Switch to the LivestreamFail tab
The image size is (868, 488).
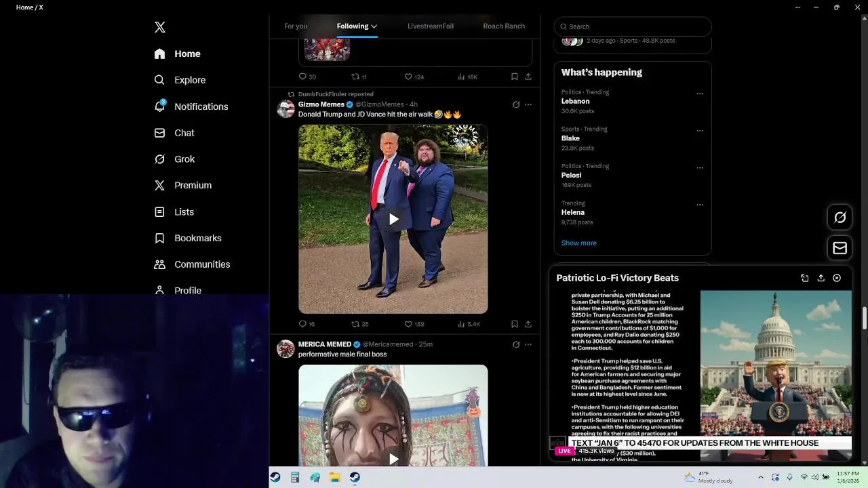[431, 26]
